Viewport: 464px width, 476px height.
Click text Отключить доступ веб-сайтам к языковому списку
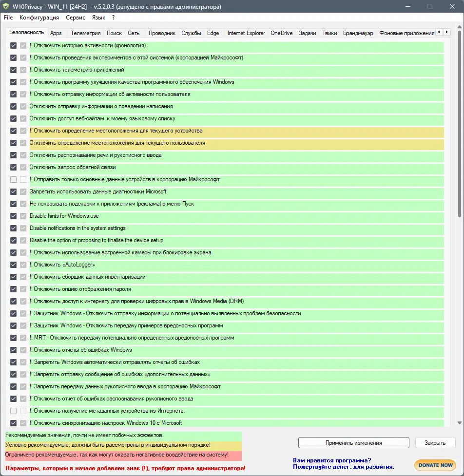tap(102, 118)
